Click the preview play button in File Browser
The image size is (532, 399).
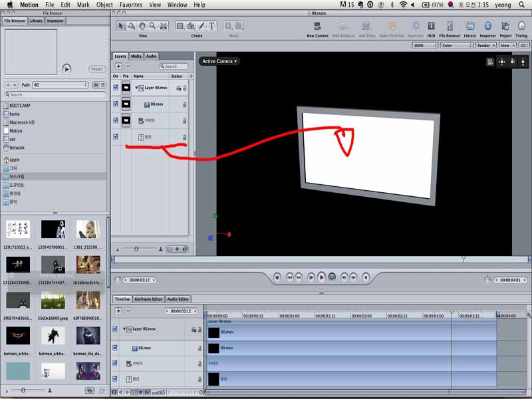66,69
